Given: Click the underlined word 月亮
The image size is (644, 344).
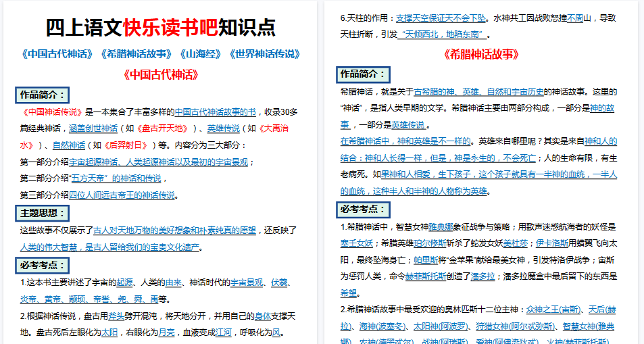Looking at the screenshot, I should [166, 332].
